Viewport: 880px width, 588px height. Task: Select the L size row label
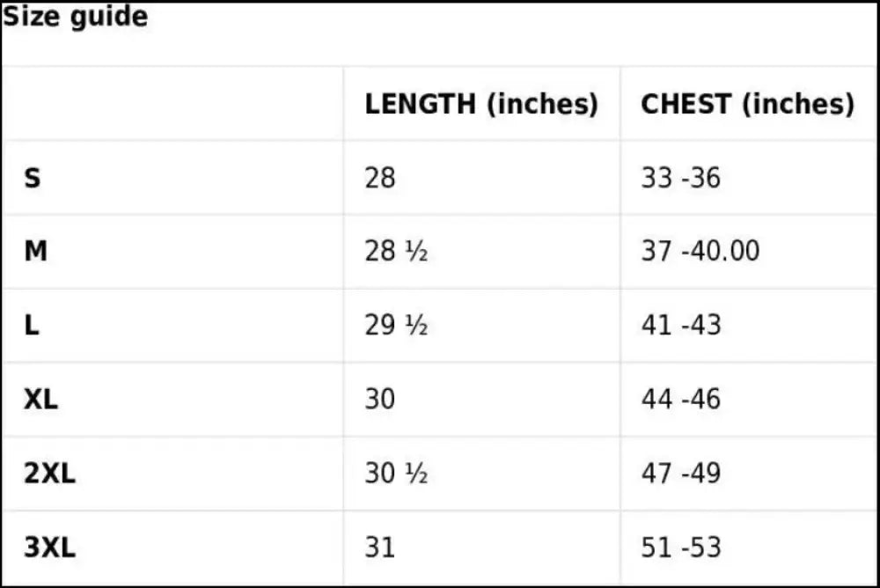32,326
